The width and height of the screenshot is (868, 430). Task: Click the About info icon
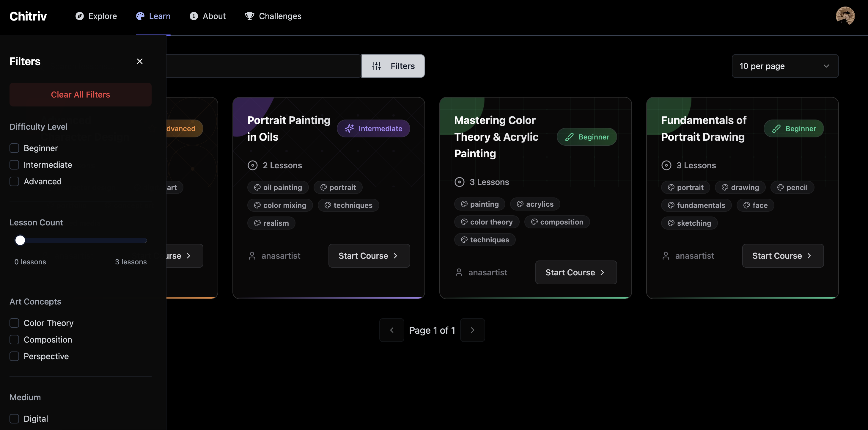[x=194, y=16]
